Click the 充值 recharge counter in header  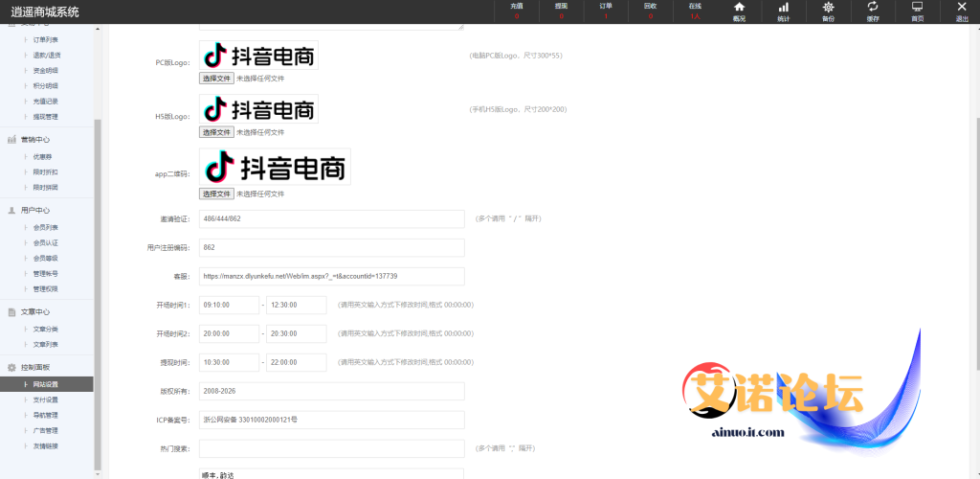[516, 11]
